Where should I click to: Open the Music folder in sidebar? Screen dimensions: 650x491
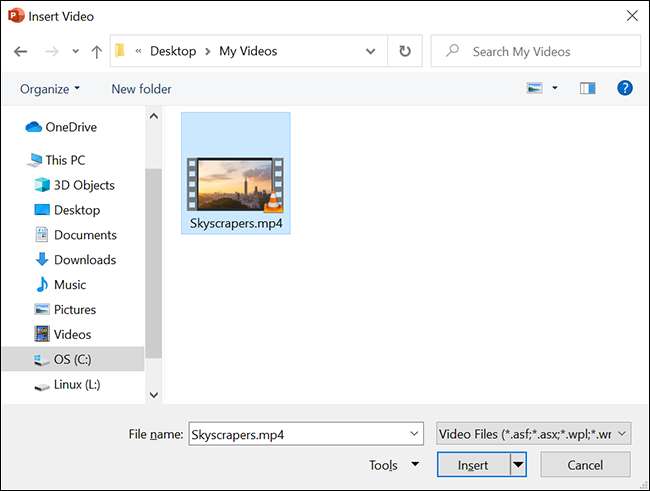click(70, 285)
